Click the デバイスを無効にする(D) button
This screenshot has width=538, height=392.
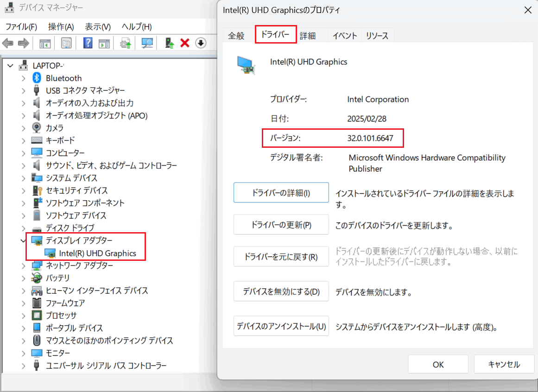281,291
